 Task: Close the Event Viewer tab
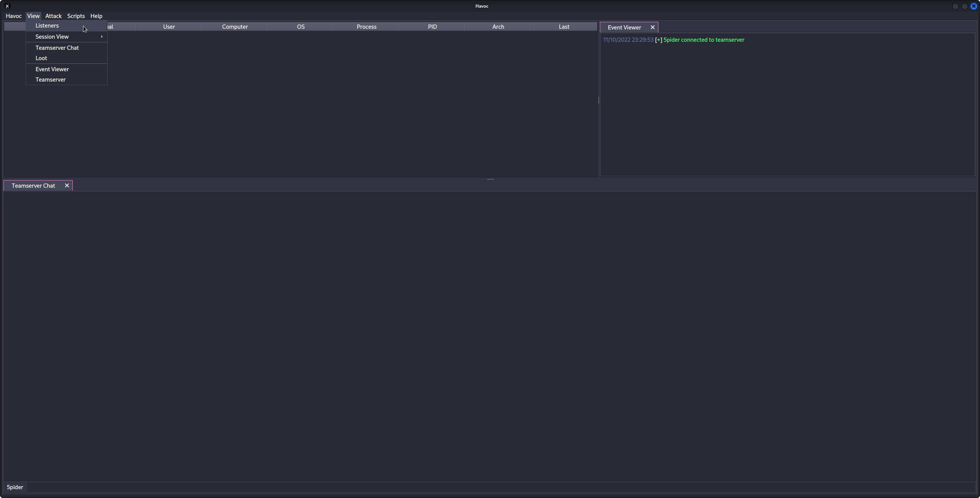pyautogui.click(x=653, y=27)
